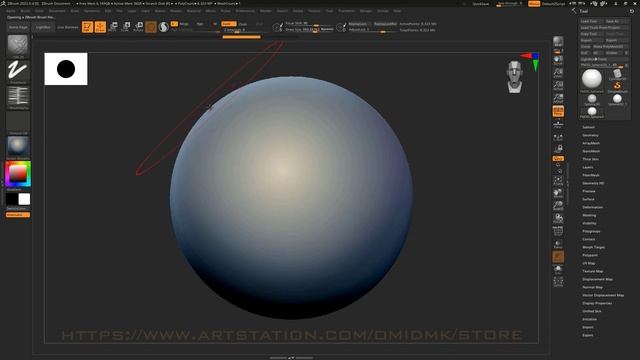Click the Move 3D view icon
640x360 pixels.
(x=558, y=193)
